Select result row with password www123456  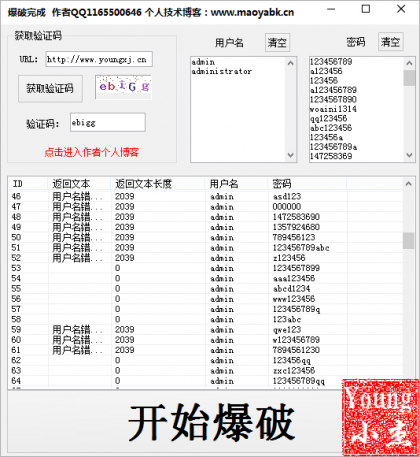pos(205,299)
